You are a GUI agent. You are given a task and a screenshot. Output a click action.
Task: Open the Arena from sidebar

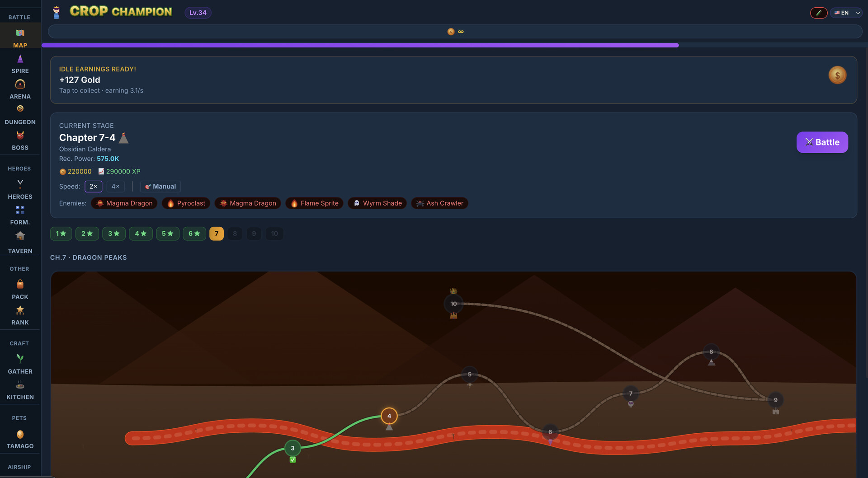pos(20,89)
